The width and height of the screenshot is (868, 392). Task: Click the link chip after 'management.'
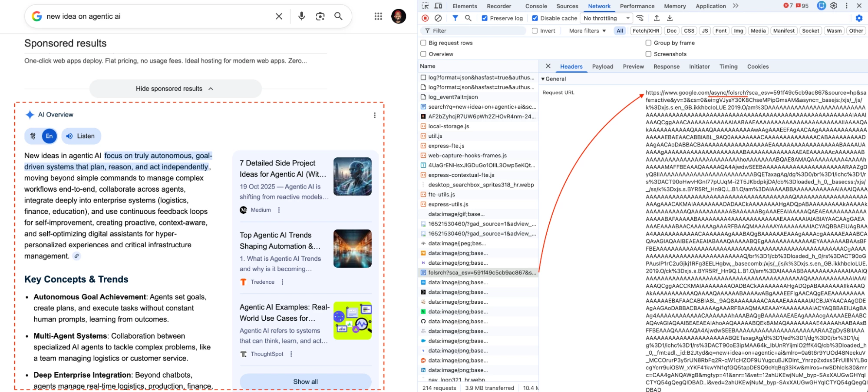pyautogui.click(x=76, y=256)
